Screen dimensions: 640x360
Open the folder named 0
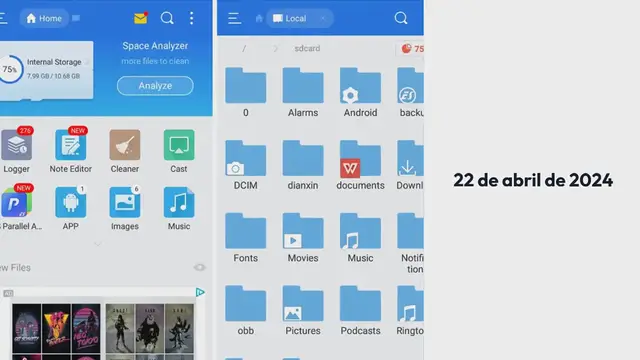(246, 86)
